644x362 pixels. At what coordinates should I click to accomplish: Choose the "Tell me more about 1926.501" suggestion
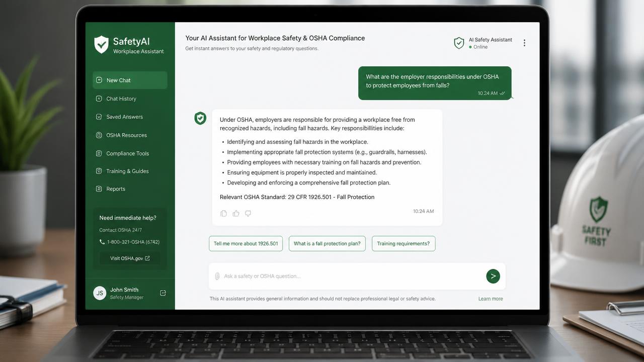(246, 244)
